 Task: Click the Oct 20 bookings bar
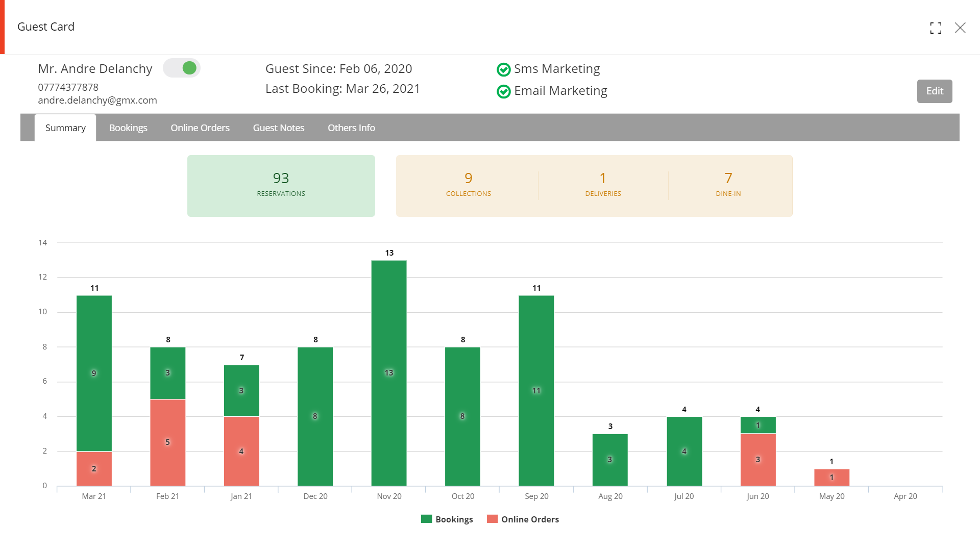[462, 416]
